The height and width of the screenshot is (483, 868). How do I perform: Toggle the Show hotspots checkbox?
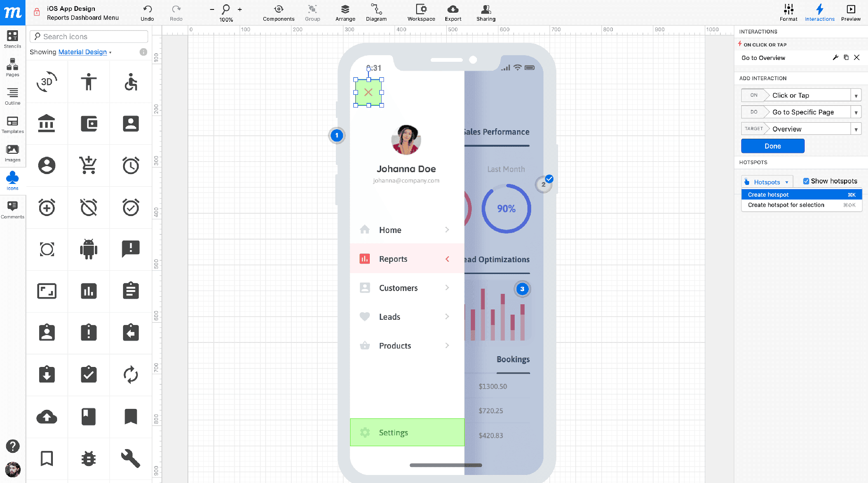pyautogui.click(x=806, y=181)
